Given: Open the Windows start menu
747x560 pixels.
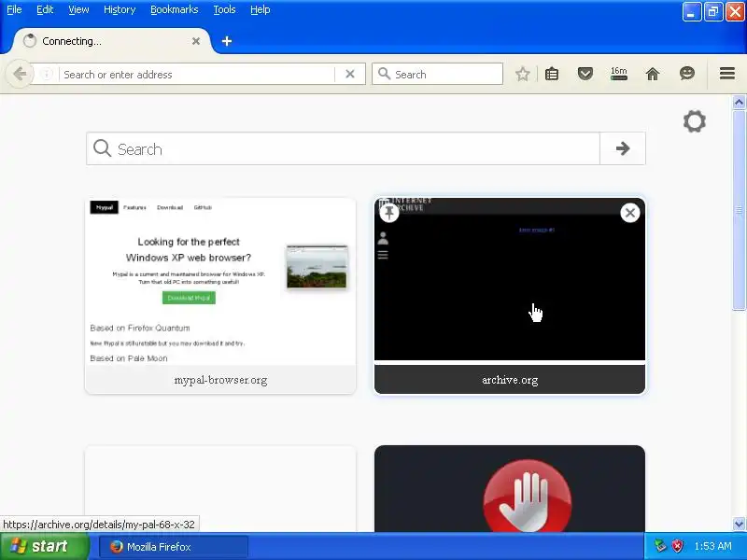Looking at the screenshot, I should (x=45, y=546).
